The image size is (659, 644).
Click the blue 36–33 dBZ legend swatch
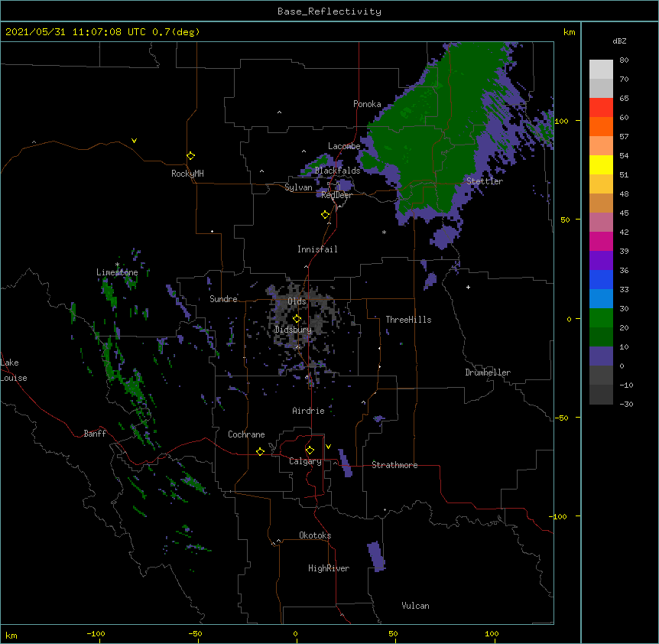(601, 279)
